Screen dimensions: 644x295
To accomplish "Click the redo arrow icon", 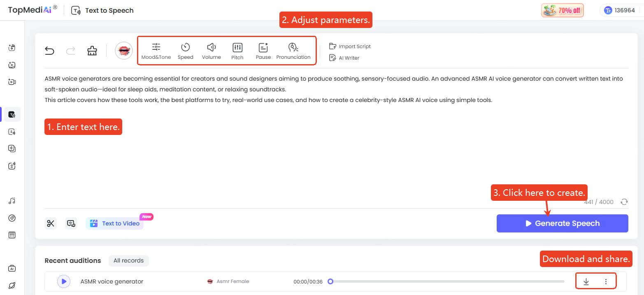I will [71, 51].
